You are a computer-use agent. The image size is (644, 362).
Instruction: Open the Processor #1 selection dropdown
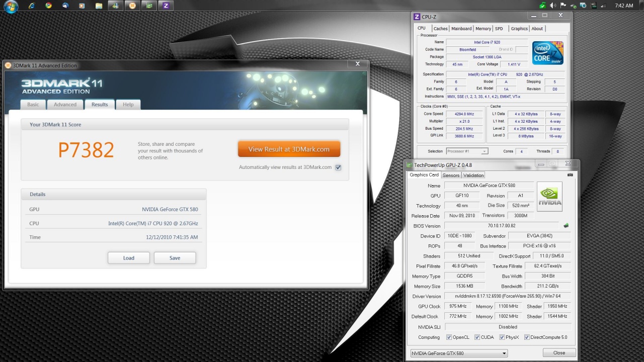point(467,151)
